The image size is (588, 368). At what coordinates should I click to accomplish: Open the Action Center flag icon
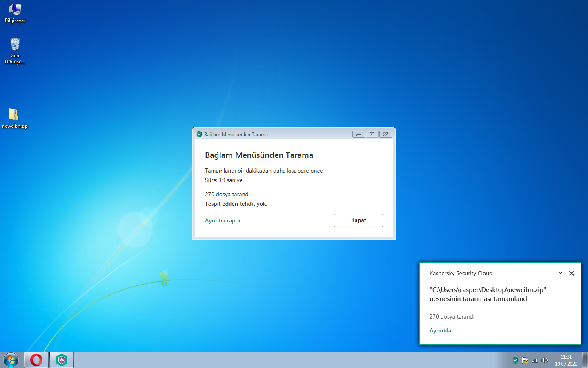pyautogui.click(x=525, y=360)
